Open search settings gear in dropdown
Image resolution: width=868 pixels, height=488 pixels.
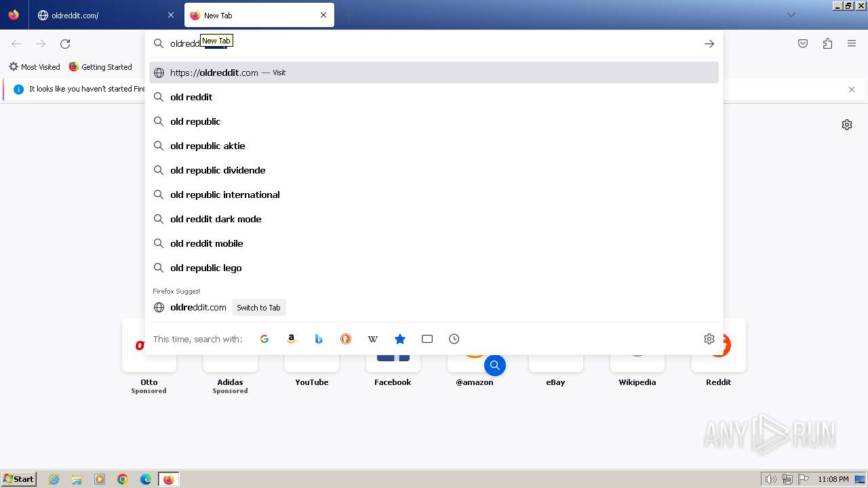coord(709,339)
